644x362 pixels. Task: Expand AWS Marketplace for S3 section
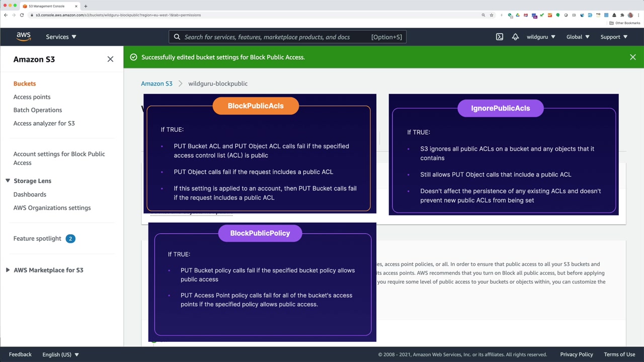[8, 270]
